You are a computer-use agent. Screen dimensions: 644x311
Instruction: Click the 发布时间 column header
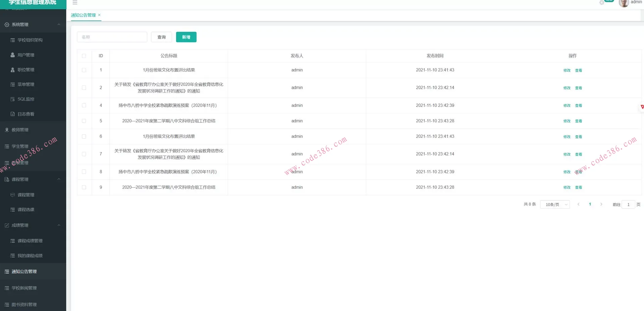click(x=435, y=56)
